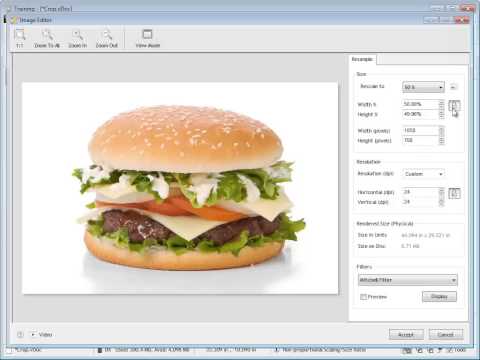Click the small button beside Rescale To
Screen dimensions: 480x360
(453, 87)
